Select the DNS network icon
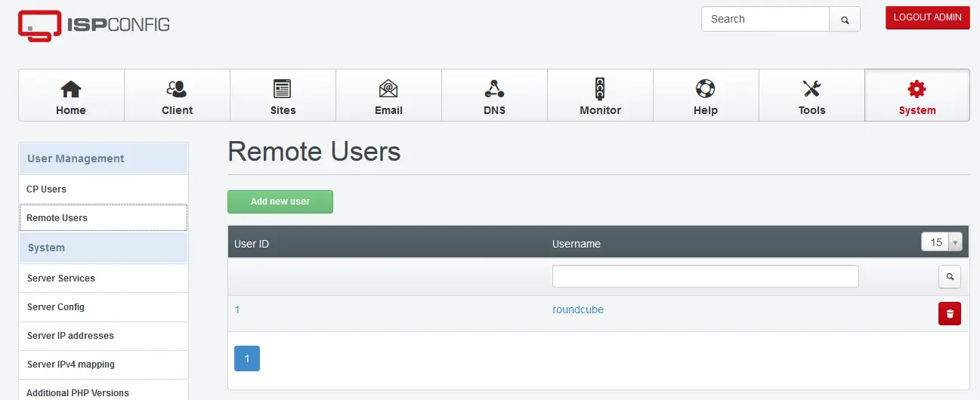The width and height of the screenshot is (980, 400). (x=494, y=89)
